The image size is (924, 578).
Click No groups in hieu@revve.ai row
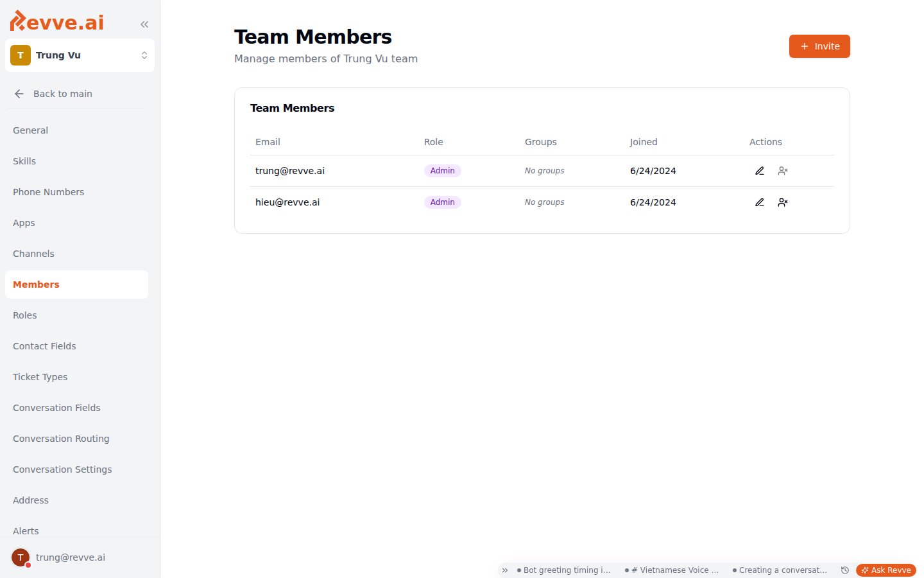(x=545, y=202)
